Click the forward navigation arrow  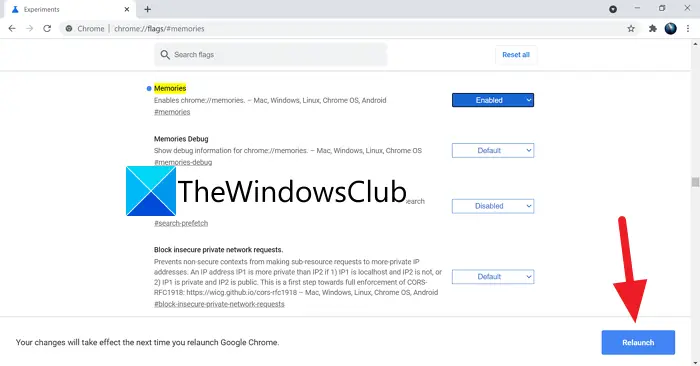(x=29, y=29)
